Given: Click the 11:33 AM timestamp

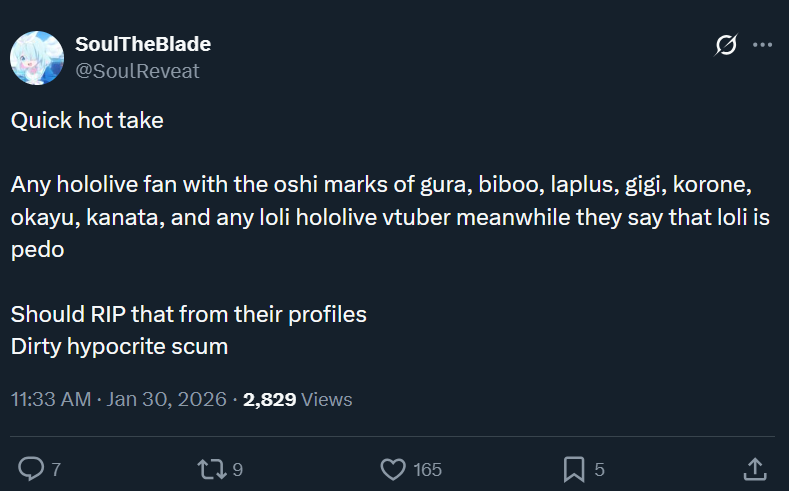Looking at the screenshot, I should tap(51, 399).
